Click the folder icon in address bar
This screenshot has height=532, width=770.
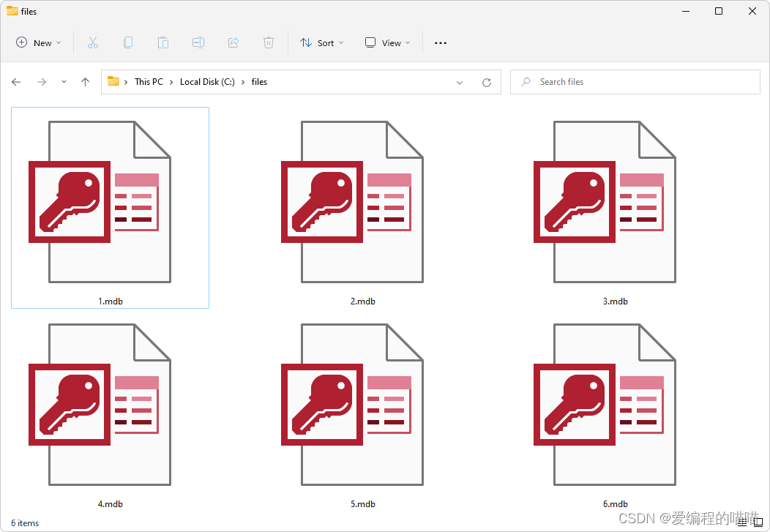click(x=113, y=81)
